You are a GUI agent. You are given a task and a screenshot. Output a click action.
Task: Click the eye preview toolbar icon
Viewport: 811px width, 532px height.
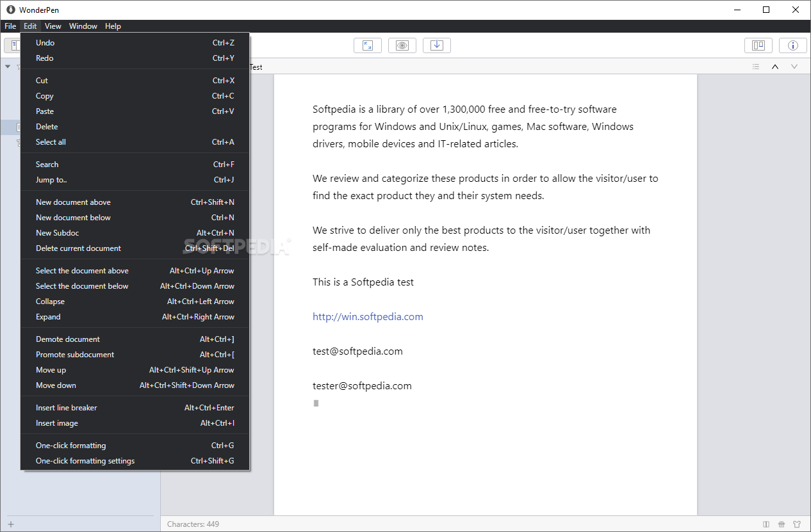pos(402,45)
